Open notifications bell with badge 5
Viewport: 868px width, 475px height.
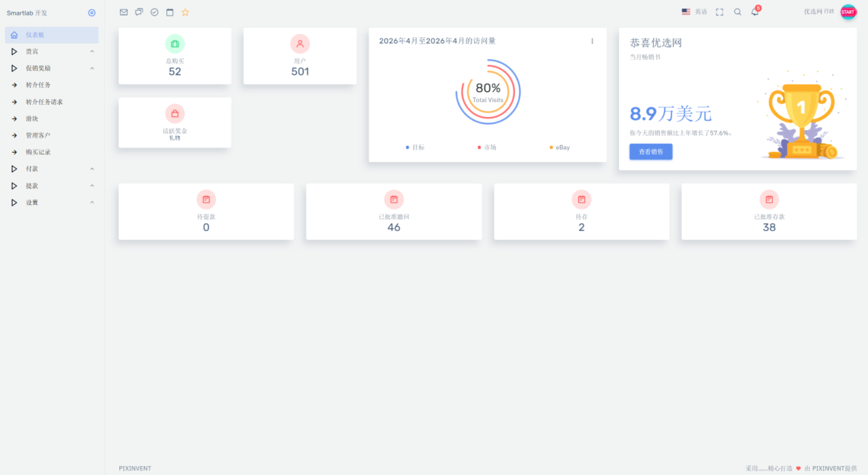click(x=755, y=12)
